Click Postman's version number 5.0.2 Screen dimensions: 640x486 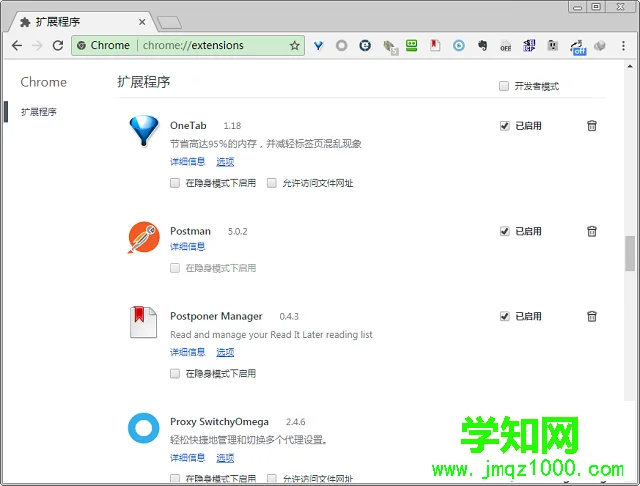coord(238,231)
